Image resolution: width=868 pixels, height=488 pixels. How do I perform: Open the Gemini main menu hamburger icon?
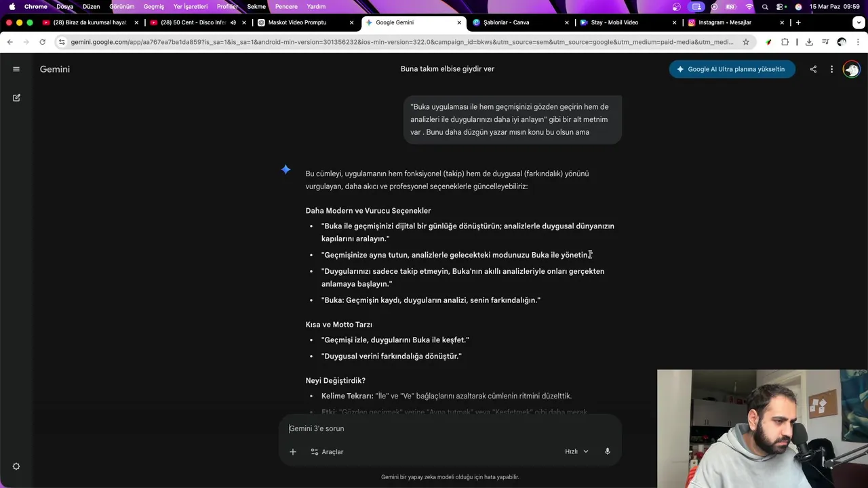coord(16,69)
